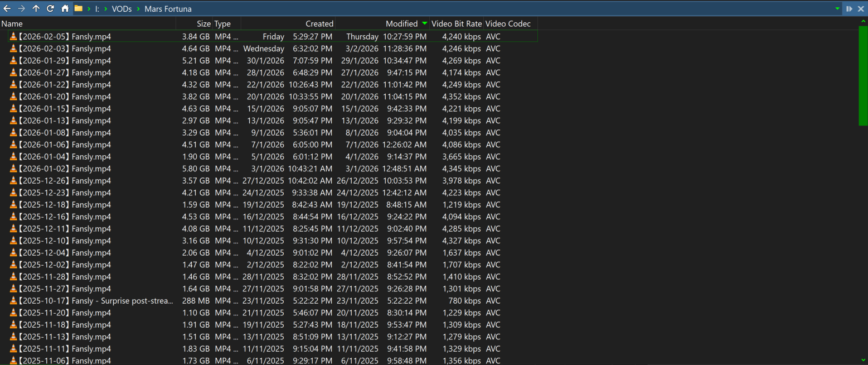Expand the chevron before VODs
Screen dimensions: 868x365
(x=106, y=9)
